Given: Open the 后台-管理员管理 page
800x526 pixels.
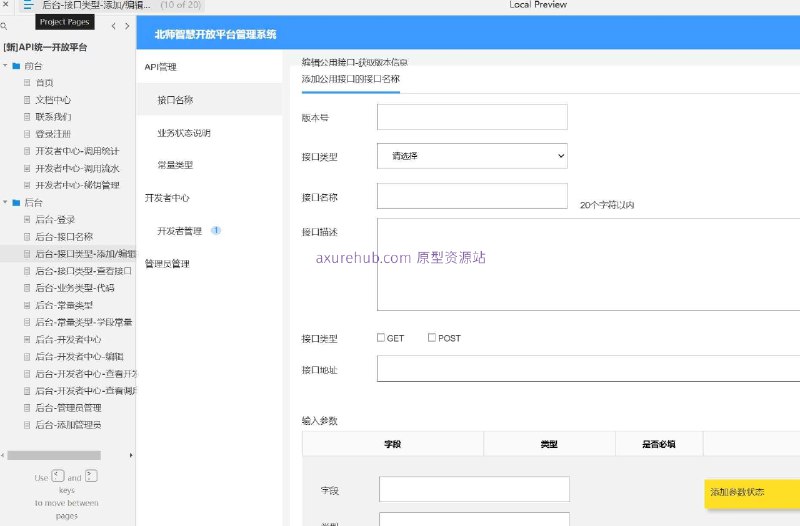Looking at the screenshot, I should (68, 408).
